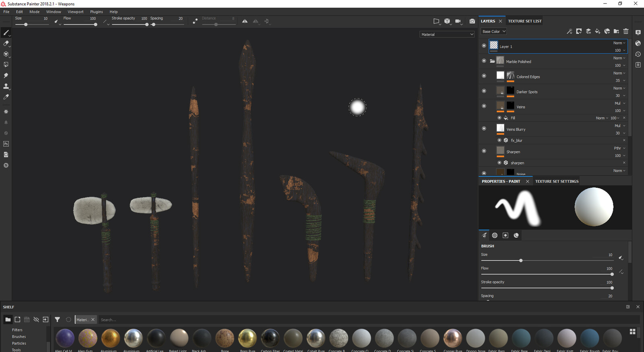Select Filters category in shelf
This screenshot has width=644, height=352.
coord(17,330)
